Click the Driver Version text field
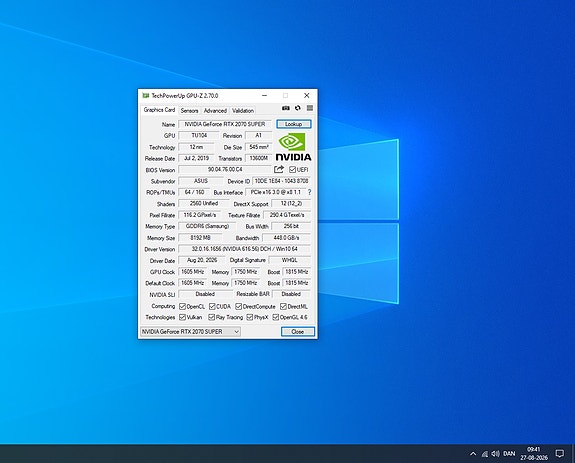Viewport: 575px width, 463px height. click(245, 249)
